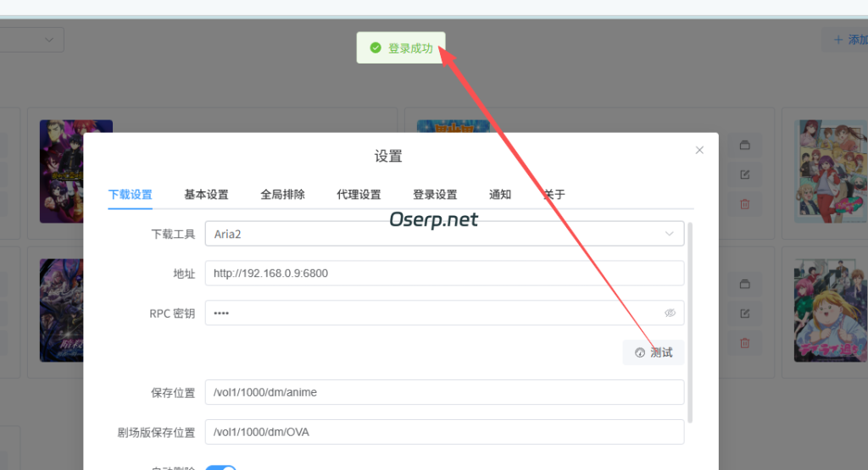Open the 全局排除 tab

pyautogui.click(x=283, y=195)
